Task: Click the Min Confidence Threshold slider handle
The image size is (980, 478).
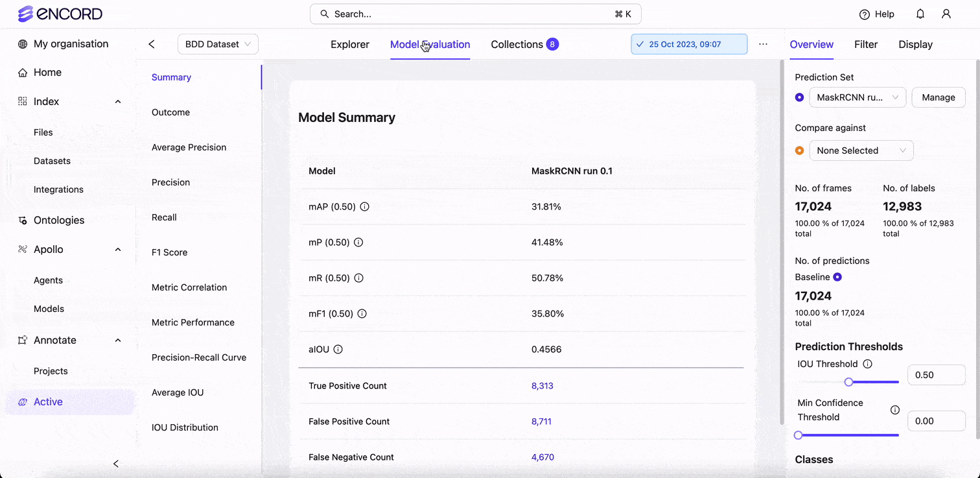Action: [799, 435]
